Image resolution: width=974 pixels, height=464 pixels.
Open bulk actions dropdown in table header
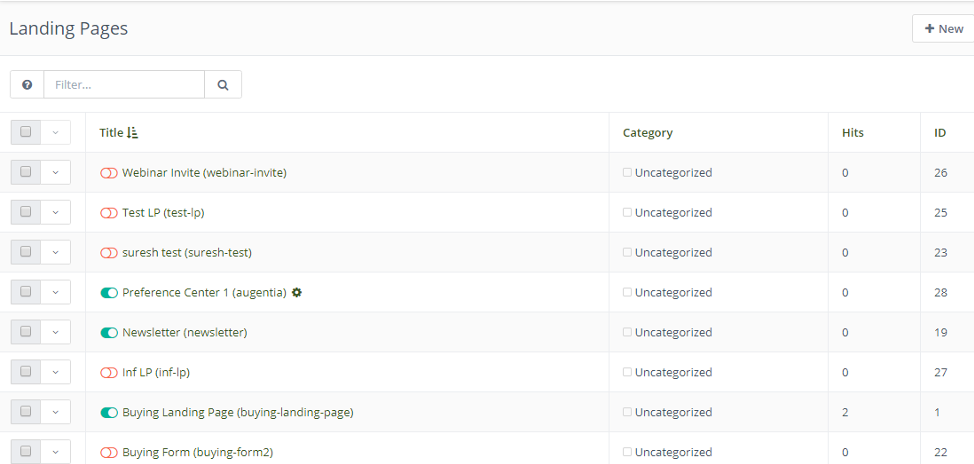coord(56,132)
